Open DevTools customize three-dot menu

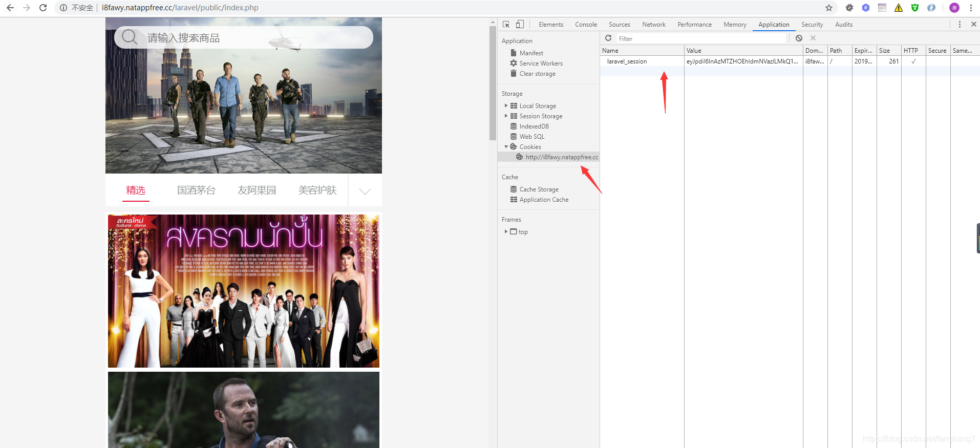[x=960, y=24]
